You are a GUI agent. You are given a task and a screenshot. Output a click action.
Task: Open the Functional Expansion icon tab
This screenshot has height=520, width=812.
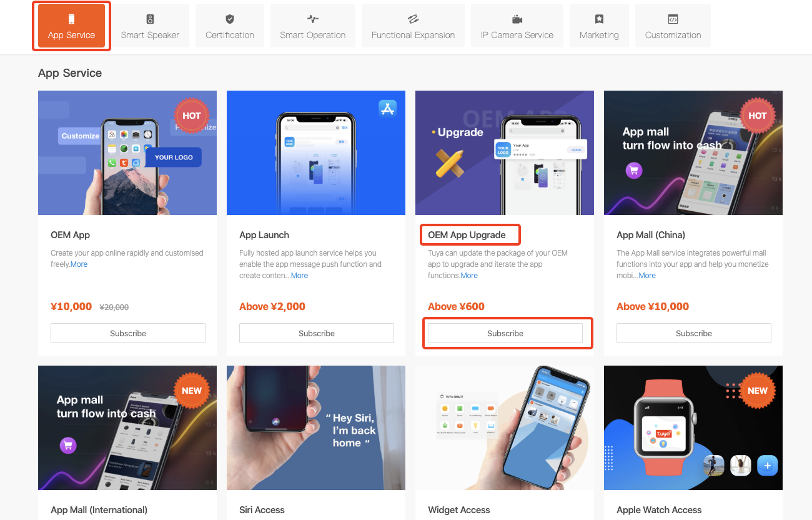coord(413,19)
